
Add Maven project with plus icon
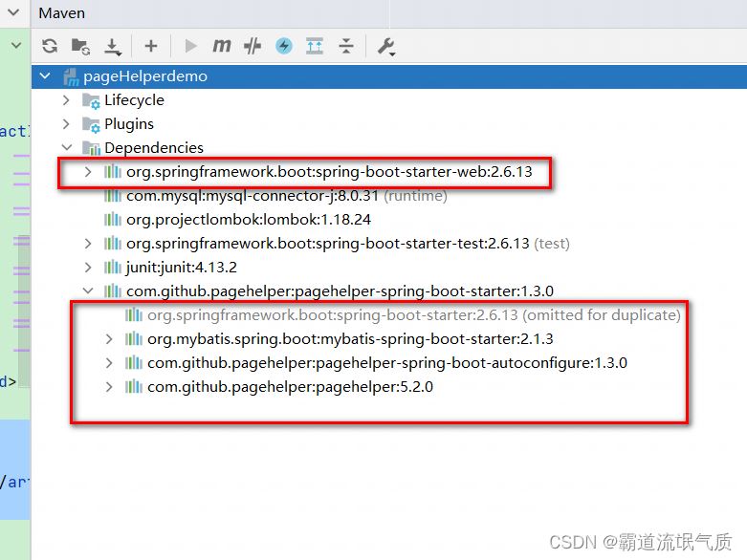tap(151, 46)
